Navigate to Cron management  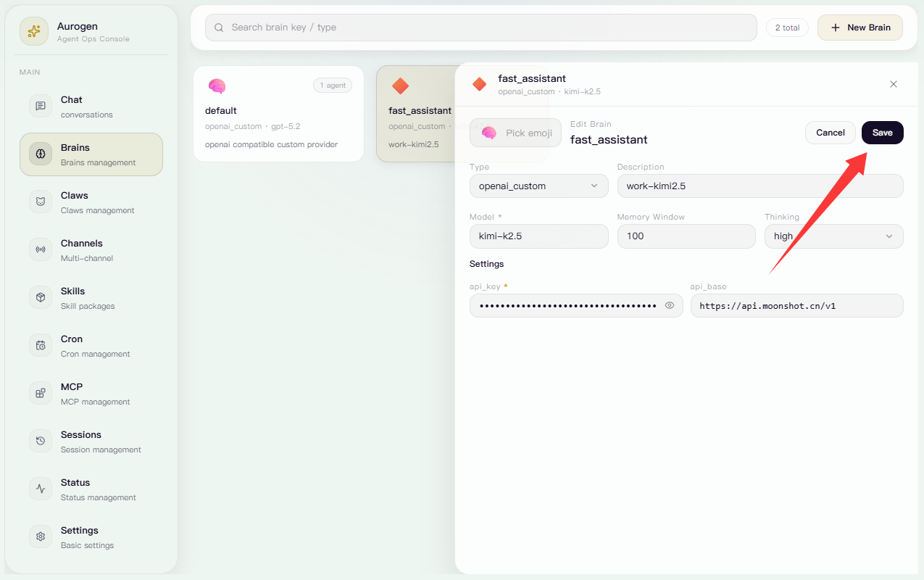[91, 346]
